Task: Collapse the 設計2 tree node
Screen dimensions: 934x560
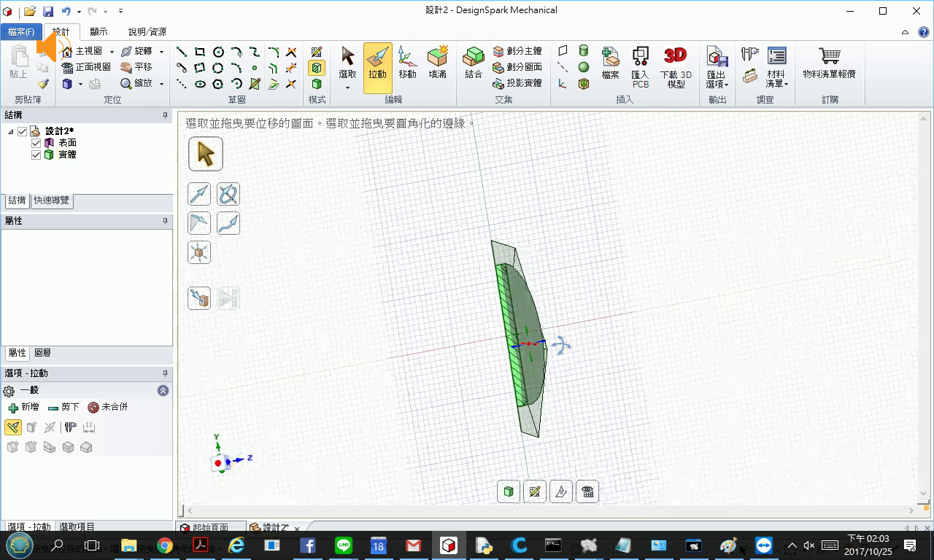Action: click(x=11, y=131)
